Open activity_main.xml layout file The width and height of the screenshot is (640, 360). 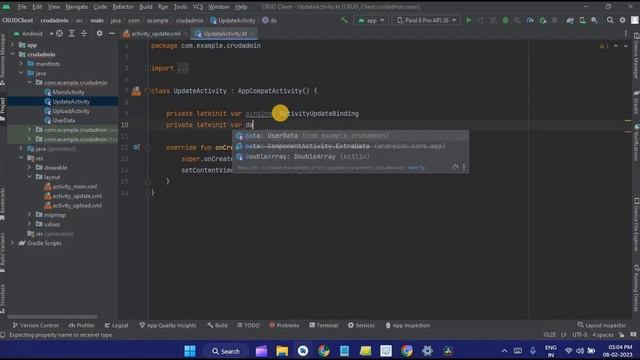(x=75, y=187)
